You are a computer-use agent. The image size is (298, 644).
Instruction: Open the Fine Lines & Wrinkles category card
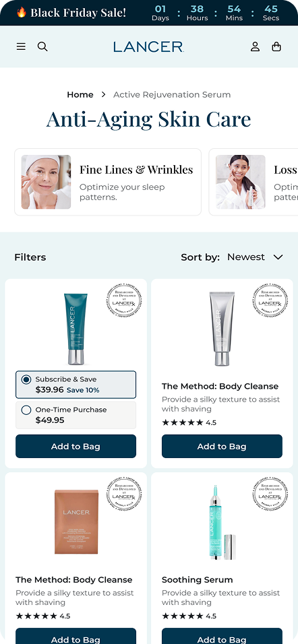(x=108, y=182)
